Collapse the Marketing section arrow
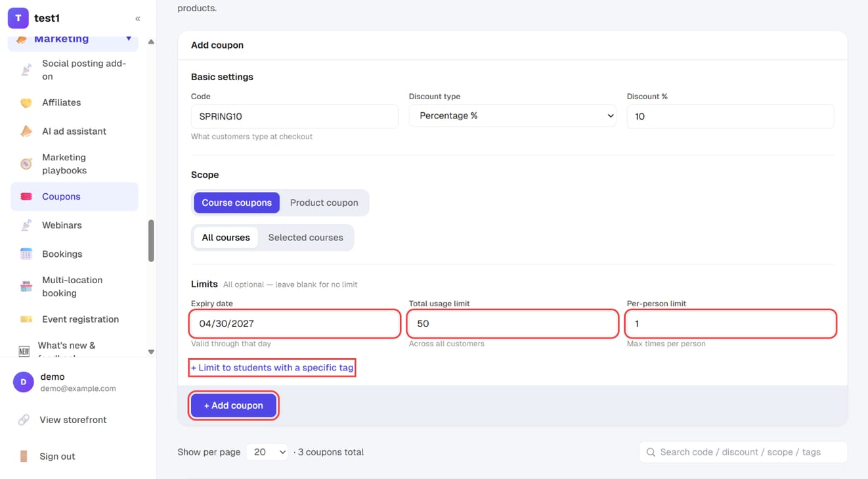Screen dimensions: 868x479 tap(129, 39)
